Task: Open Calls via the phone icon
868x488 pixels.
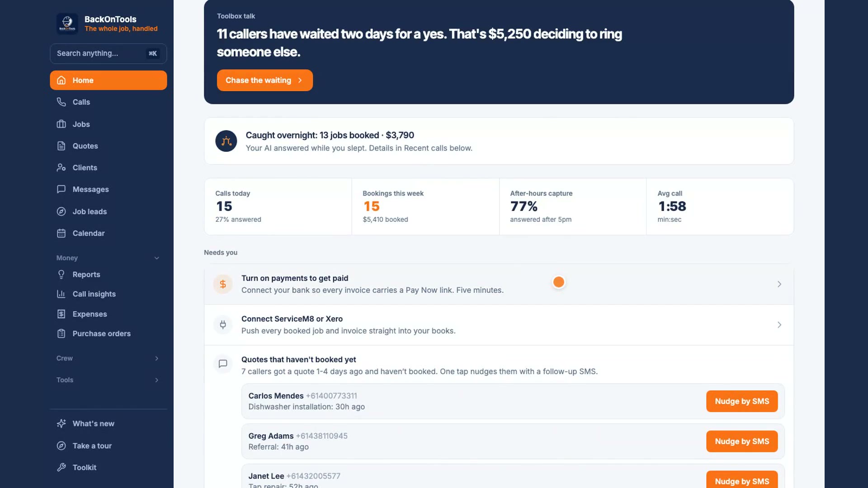Action: tap(61, 102)
